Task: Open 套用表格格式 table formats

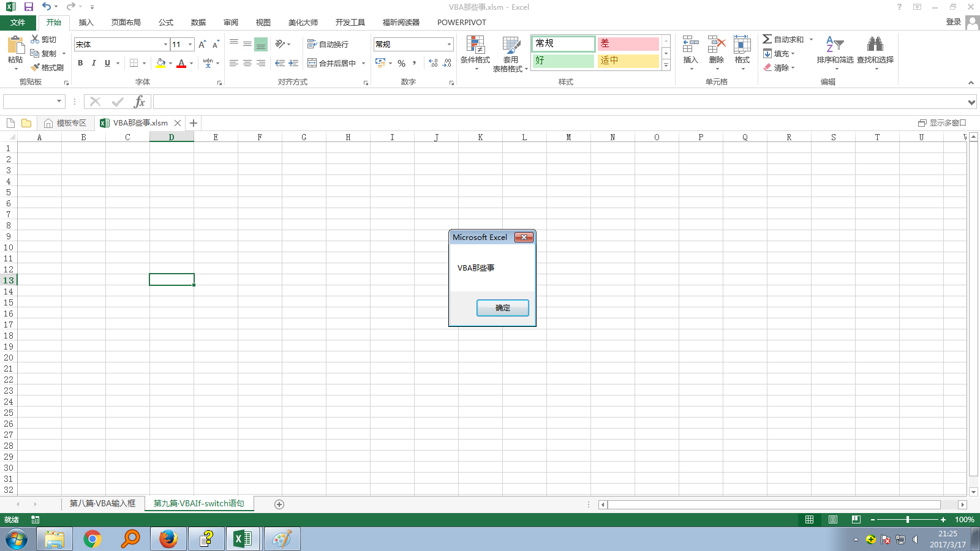Action: (510, 54)
